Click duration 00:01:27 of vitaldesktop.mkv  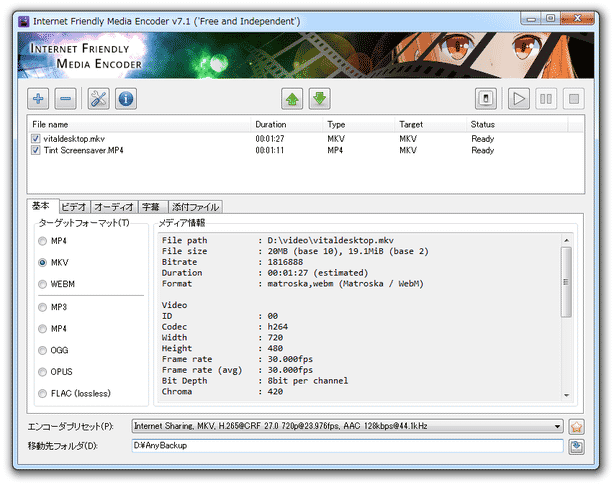[270, 139]
